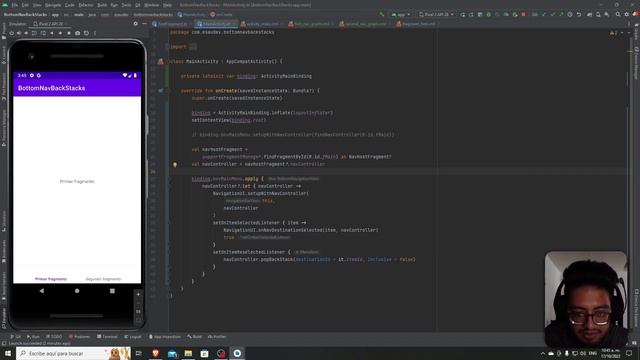Viewport: 640px width, 360px height.
Task: Show hidden system tray icons chevron
Action: pos(542,353)
